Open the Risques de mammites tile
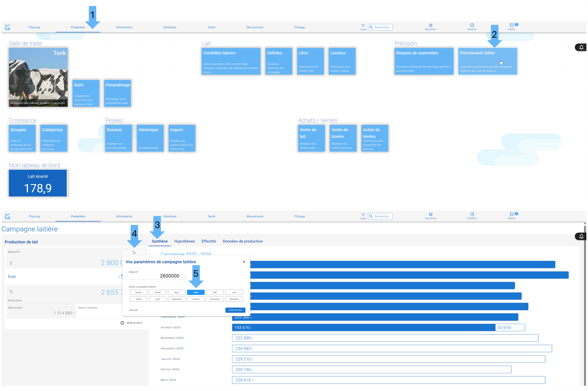Image resolution: width=588 pixels, height=391 pixels. [424, 61]
